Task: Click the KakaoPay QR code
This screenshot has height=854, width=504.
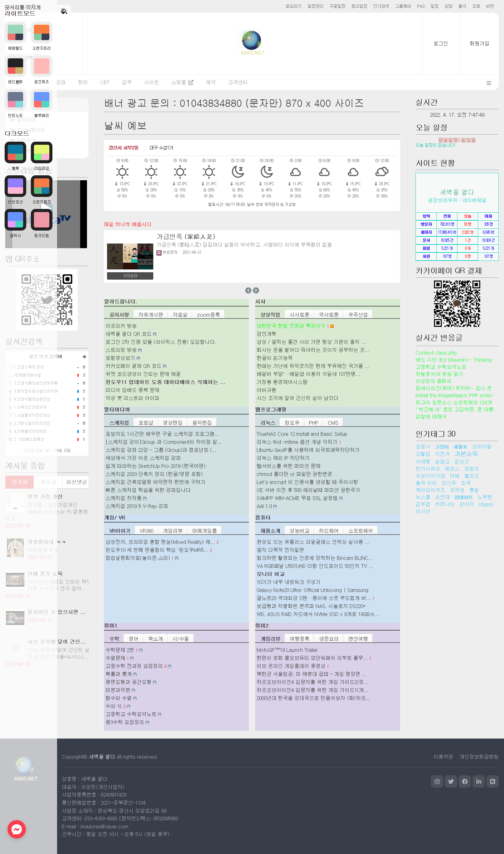Action: pos(457,303)
